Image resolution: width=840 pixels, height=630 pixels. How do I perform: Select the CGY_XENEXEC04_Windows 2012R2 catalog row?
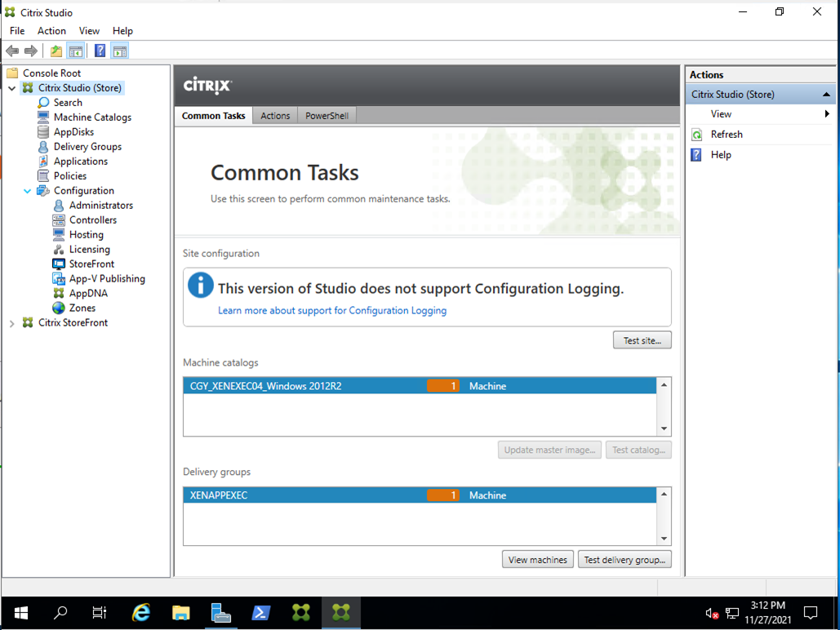pyautogui.click(x=420, y=386)
